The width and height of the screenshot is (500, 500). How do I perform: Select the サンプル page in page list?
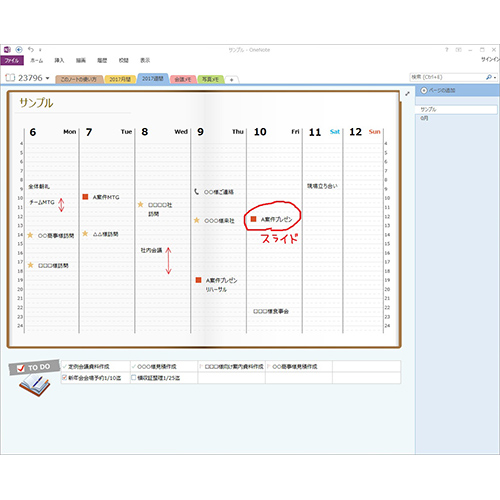tap(456, 109)
